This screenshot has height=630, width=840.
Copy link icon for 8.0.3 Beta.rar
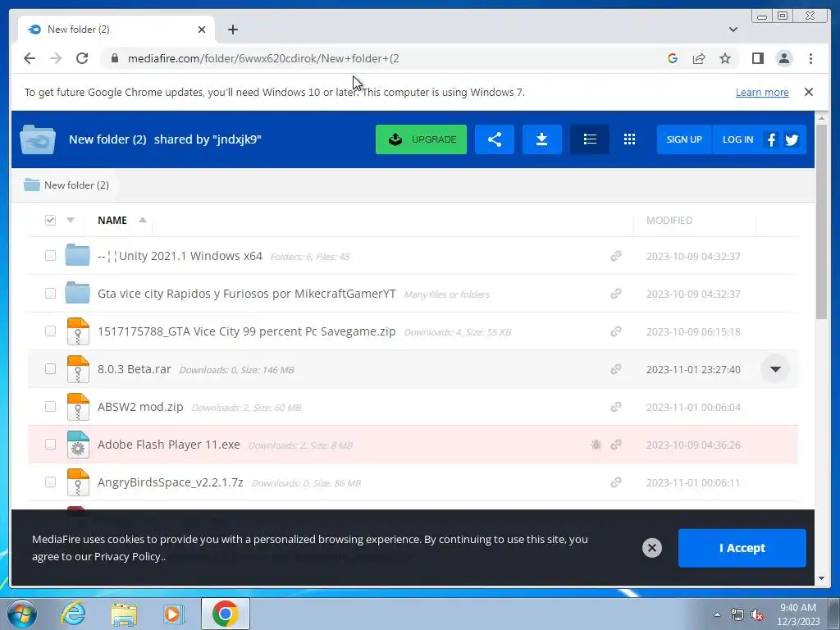[x=615, y=369]
